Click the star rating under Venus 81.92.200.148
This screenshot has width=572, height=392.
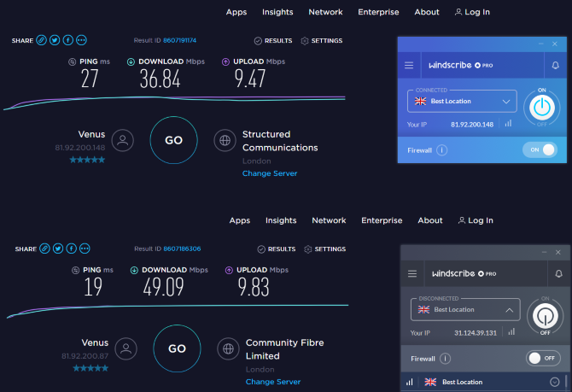(87, 160)
